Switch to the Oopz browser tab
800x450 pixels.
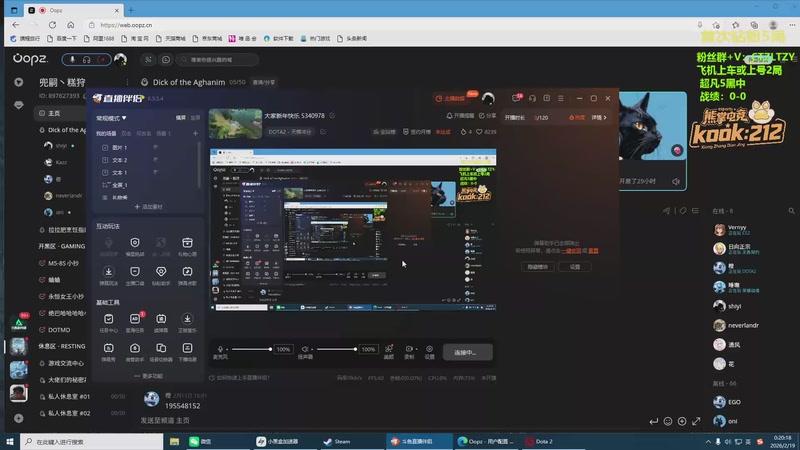(73, 10)
